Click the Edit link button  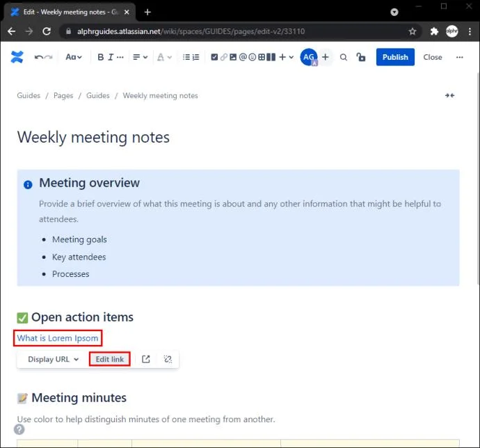coord(110,359)
